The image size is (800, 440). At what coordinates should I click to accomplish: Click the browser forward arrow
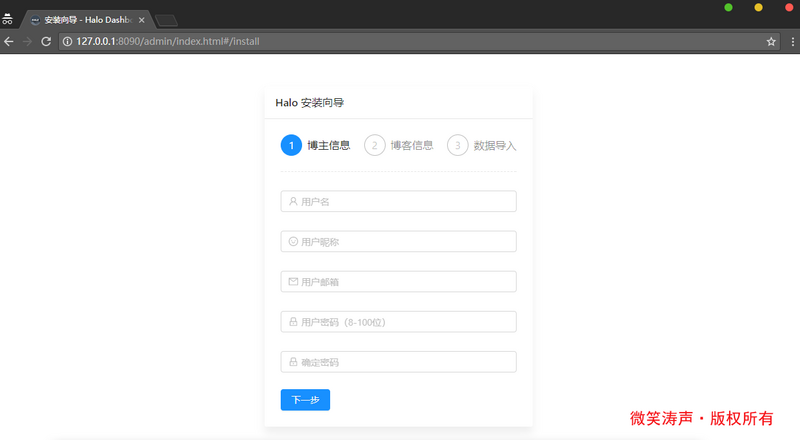[x=27, y=41]
